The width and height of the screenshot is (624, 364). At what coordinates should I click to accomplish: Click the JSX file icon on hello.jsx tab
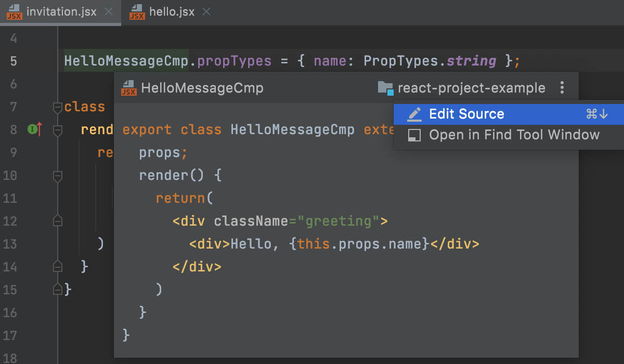(x=137, y=11)
